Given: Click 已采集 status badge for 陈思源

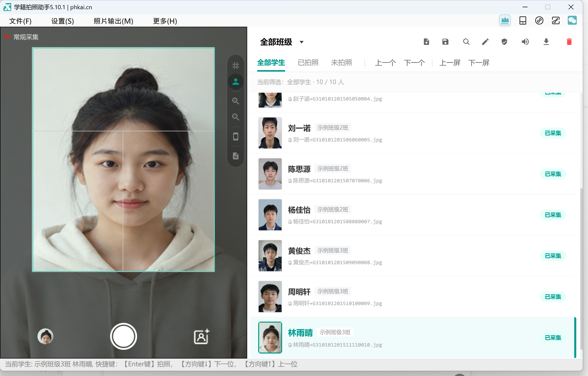Looking at the screenshot, I should (553, 174).
